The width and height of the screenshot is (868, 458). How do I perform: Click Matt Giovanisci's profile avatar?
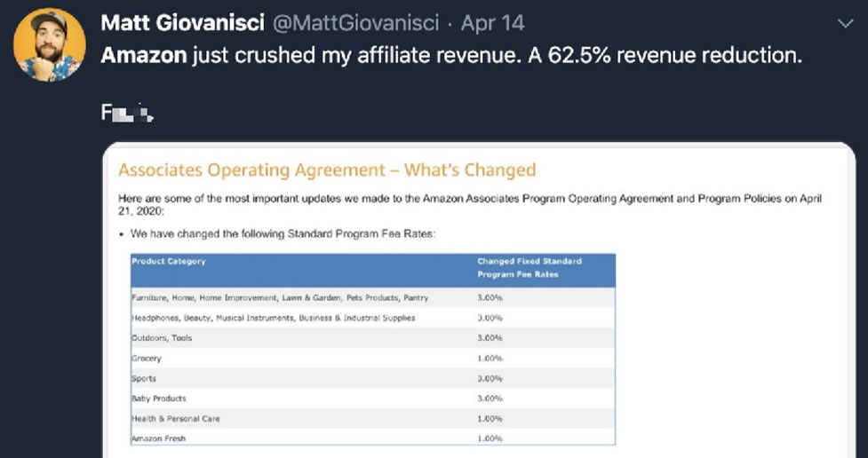51,44
